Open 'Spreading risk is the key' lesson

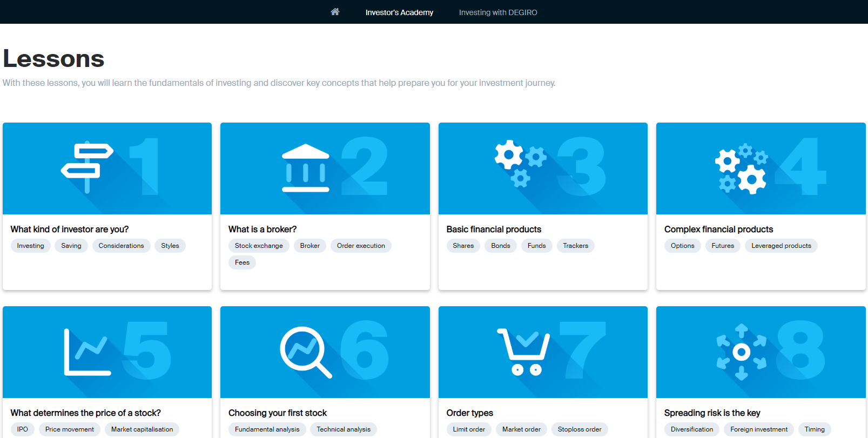click(x=712, y=413)
